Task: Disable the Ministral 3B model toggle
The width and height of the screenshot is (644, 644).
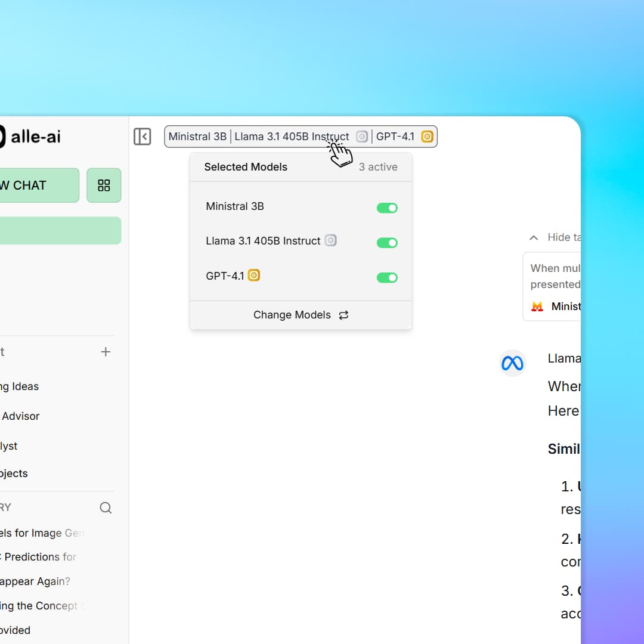Action: (x=387, y=208)
